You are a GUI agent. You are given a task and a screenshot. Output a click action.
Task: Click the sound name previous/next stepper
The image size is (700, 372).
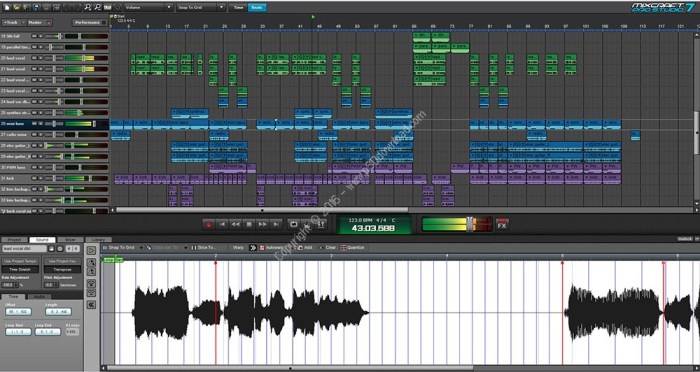click(x=73, y=248)
